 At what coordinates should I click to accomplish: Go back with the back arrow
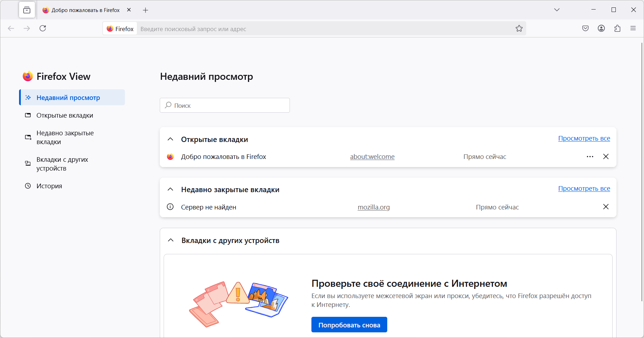(x=11, y=28)
